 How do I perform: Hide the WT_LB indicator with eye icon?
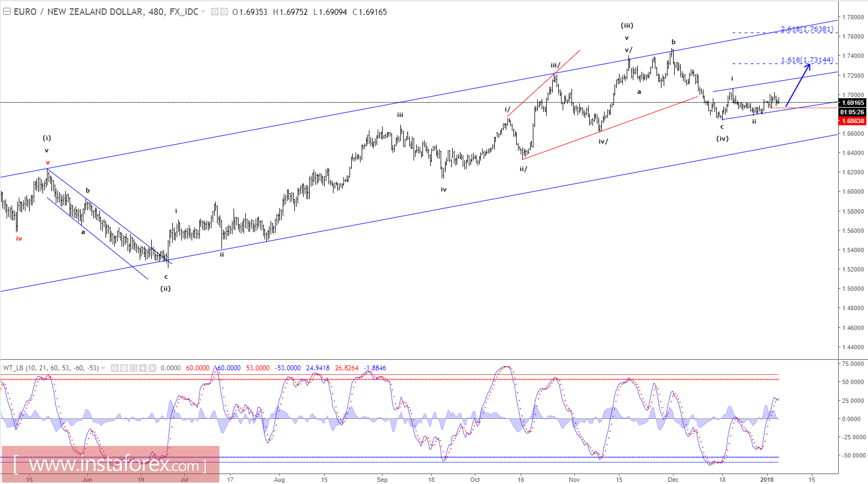(115, 368)
